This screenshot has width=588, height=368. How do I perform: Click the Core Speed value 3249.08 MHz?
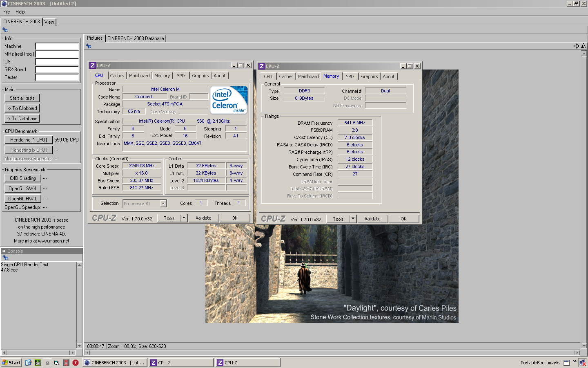click(142, 166)
